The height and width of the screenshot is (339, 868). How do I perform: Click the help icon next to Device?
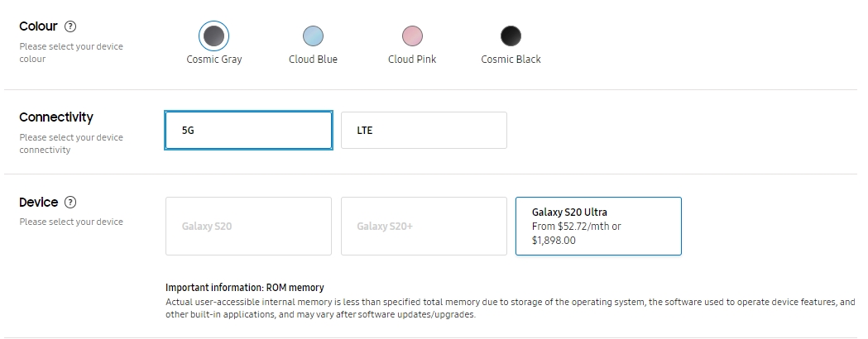[x=70, y=203]
